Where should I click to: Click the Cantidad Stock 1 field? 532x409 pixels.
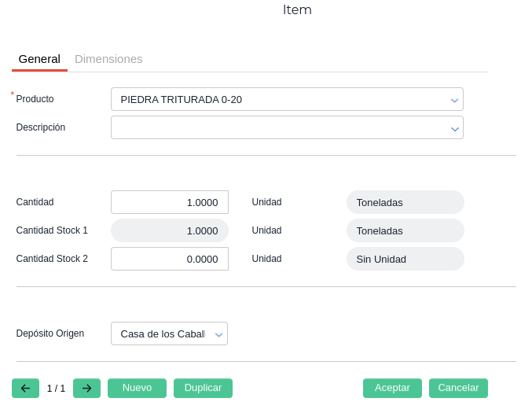pos(169,230)
